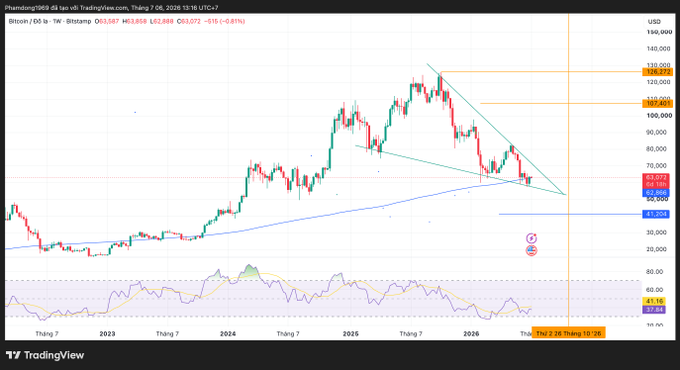Viewport: 680px width, 370px height.
Task: Click the purple lightning event icon
Action: (531, 238)
